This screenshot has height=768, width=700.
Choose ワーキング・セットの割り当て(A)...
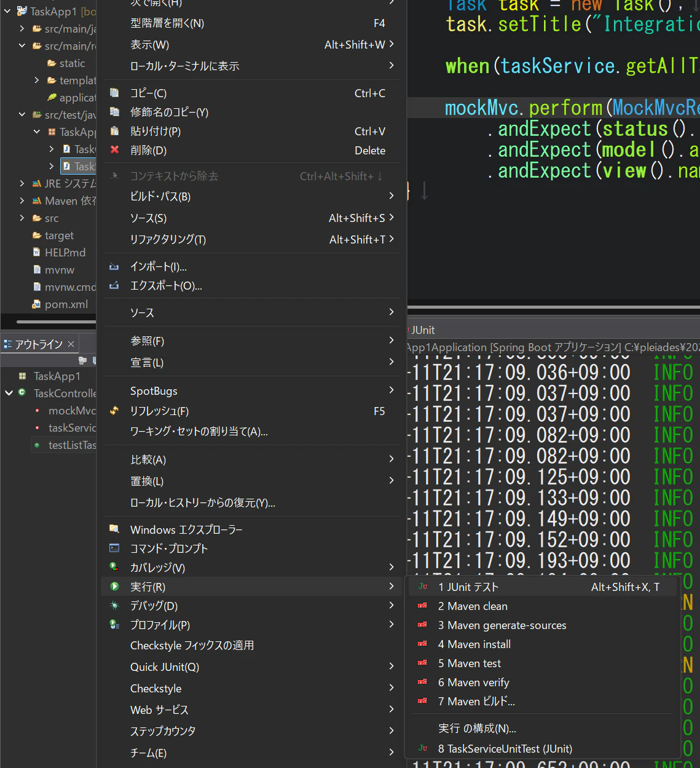pyautogui.click(x=252, y=432)
